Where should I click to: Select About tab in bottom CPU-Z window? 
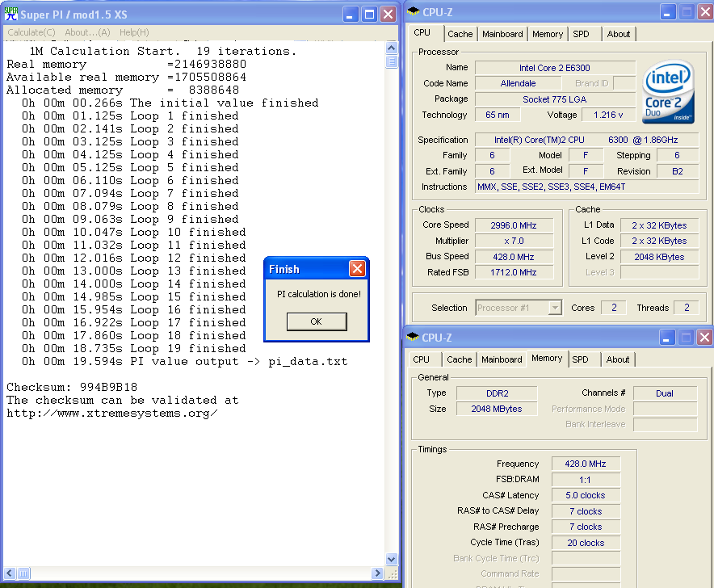[x=617, y=359]
